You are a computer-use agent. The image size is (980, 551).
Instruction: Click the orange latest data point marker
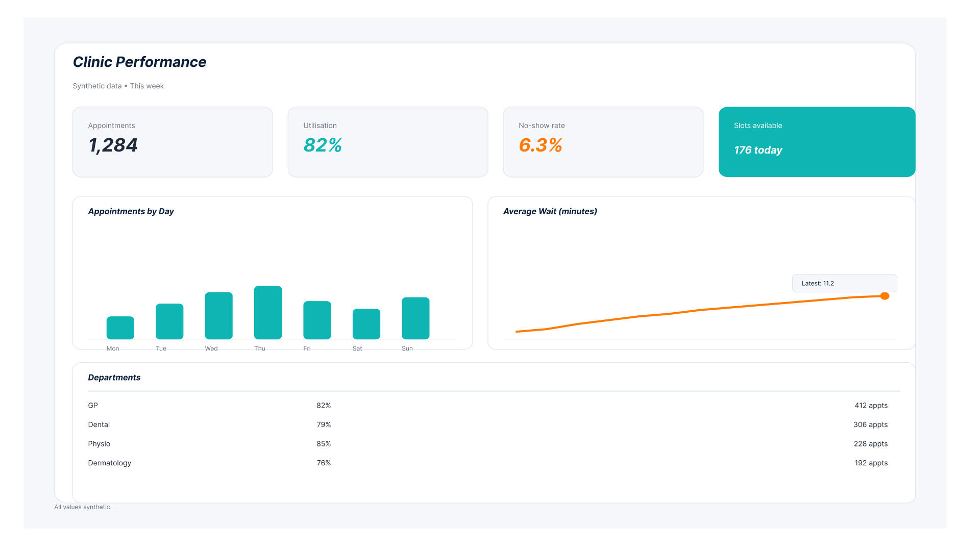[x=885, y=296]
